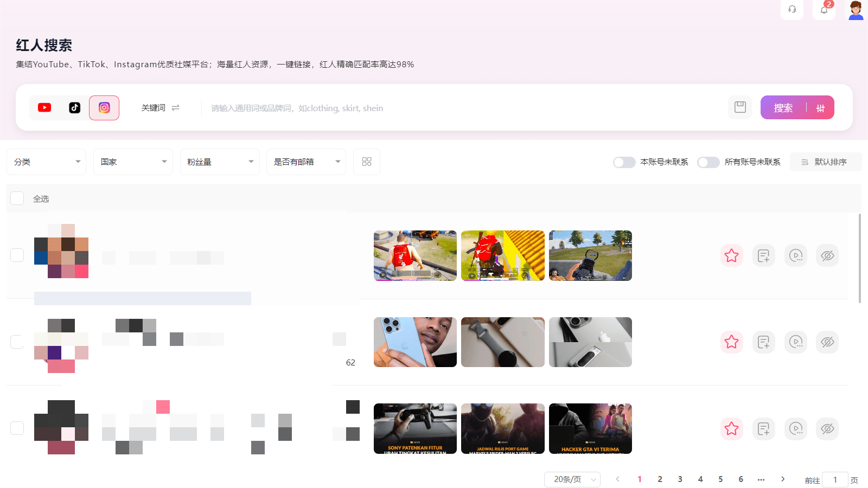
Task: Add note for second influencer row
Action: (x=763, y=342)
